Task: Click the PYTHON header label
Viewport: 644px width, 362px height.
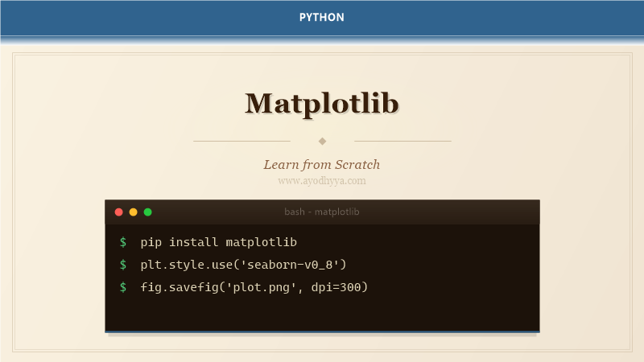Action: click(322, 17)
